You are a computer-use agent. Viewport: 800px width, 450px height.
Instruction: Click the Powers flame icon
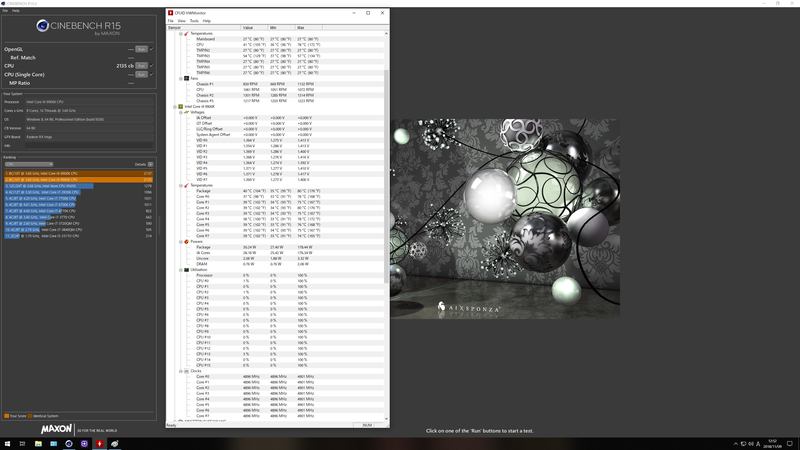186,242
